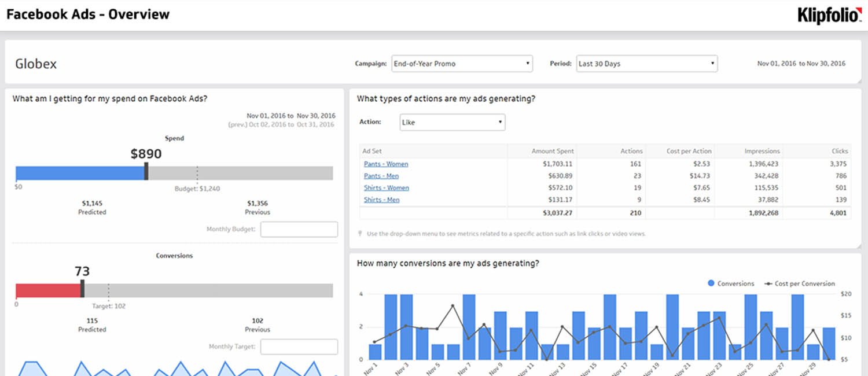Screen dimensions: 868x376
Task: Sort by Amount Spent column header
Action: pyautogui.click(x=552, y=151)
